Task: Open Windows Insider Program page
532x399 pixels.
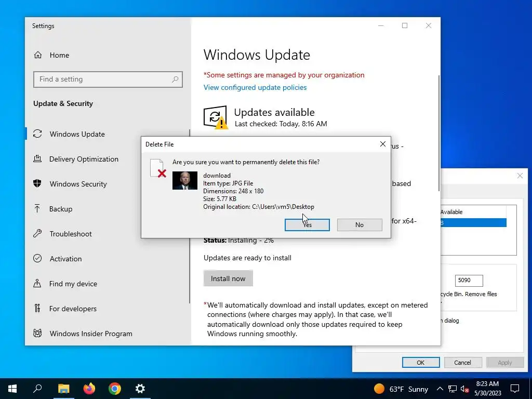Action: tap(91, 334)
